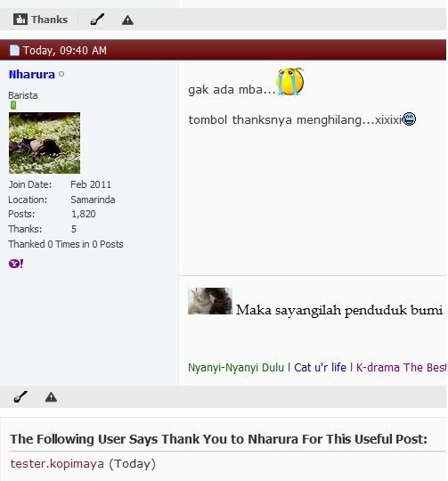
Task: Click the thumbs-up icon beside Thanks
Action: pos(20,20)
